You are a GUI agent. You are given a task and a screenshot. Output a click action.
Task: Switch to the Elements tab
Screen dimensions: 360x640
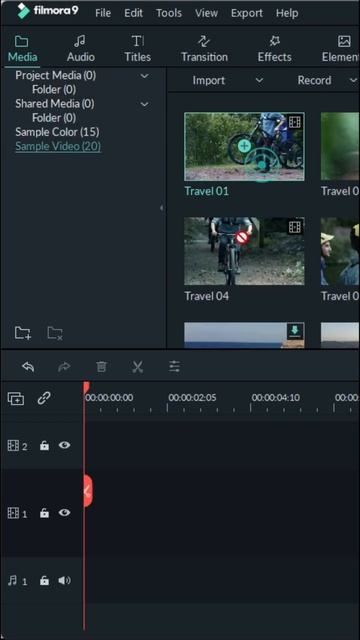(340, 49)
